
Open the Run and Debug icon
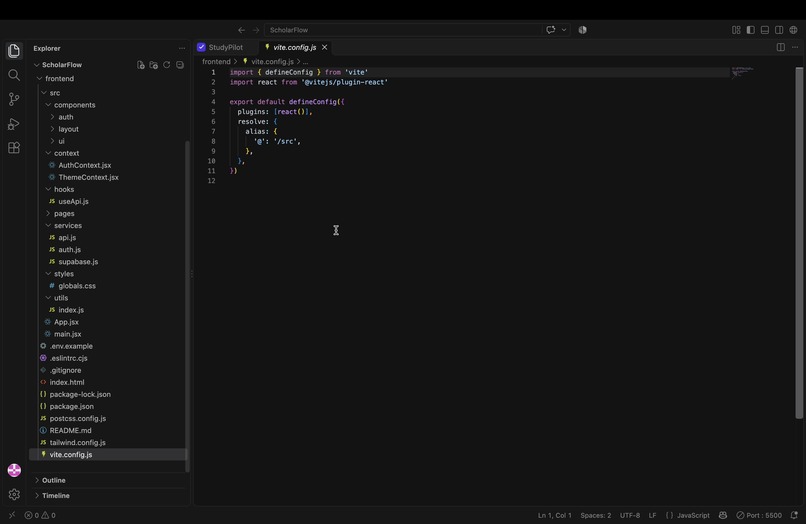pos(14,124)
